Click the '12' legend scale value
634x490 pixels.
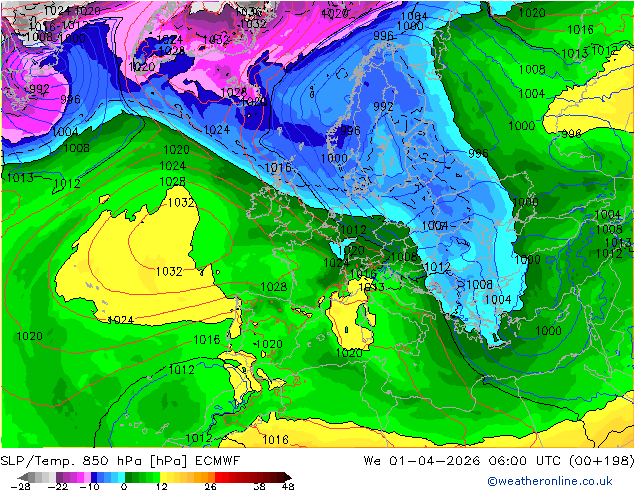click(162, 486)
